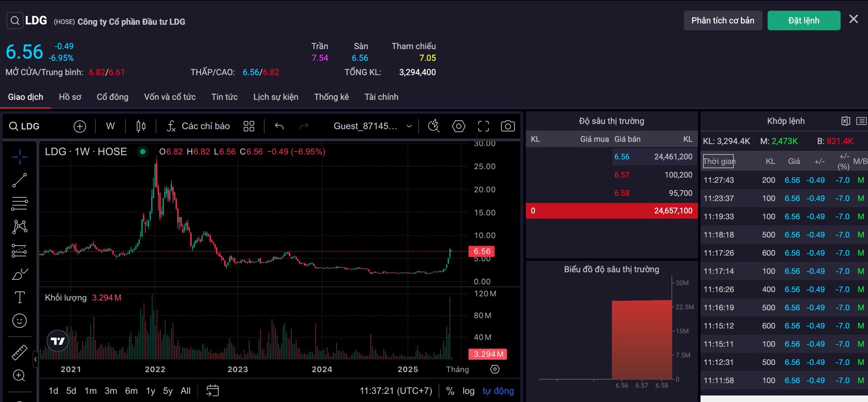
Task: Click the Đặt lệnh order button
Action: (804, 21)
